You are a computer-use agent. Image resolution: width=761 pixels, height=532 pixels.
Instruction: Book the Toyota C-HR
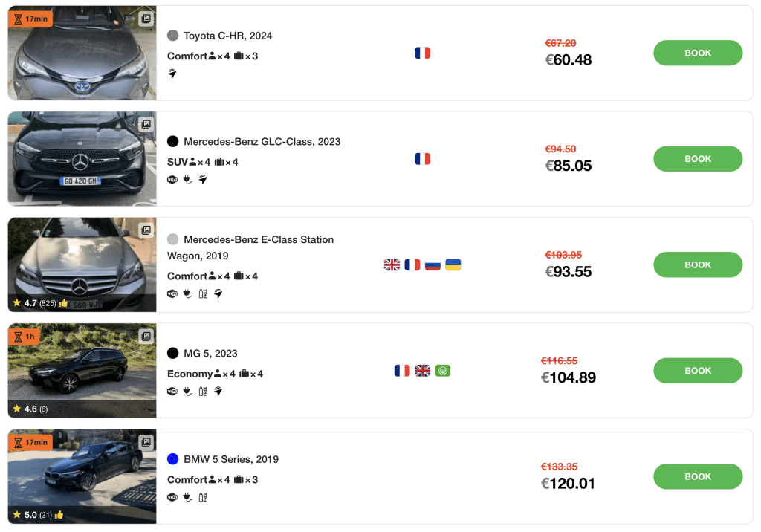697,53
